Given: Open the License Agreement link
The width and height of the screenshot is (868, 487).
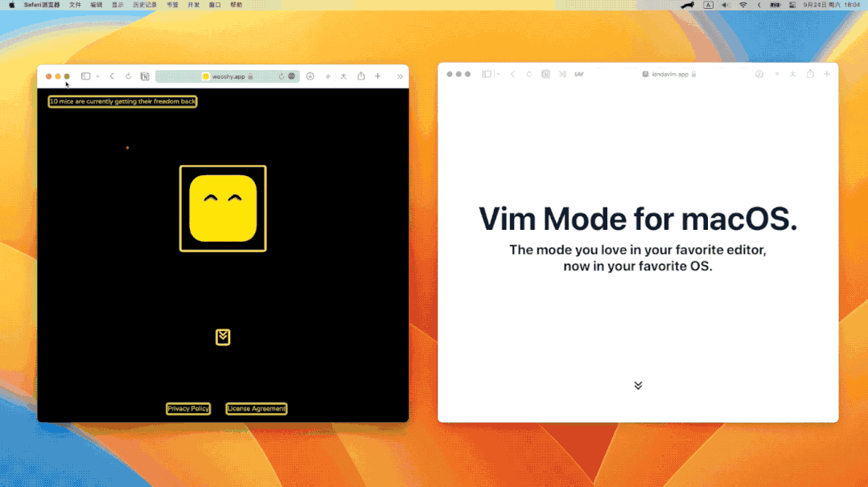Looking at the screenshot, I should [x=257, y=408].
